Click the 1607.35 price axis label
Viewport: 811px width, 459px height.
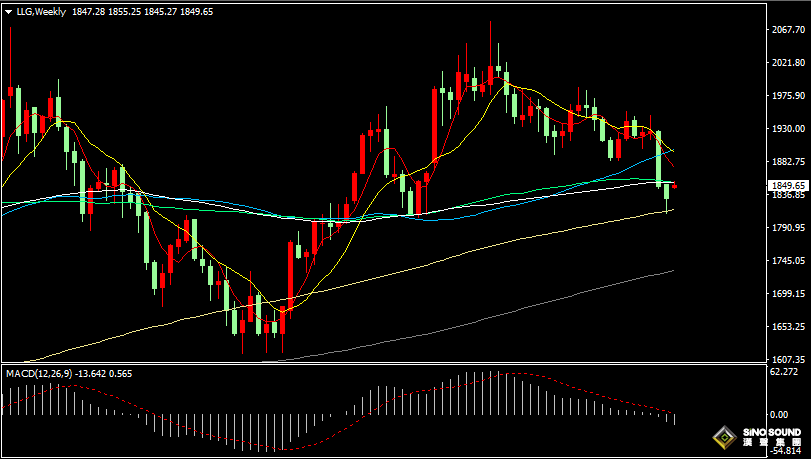point(787,359)
